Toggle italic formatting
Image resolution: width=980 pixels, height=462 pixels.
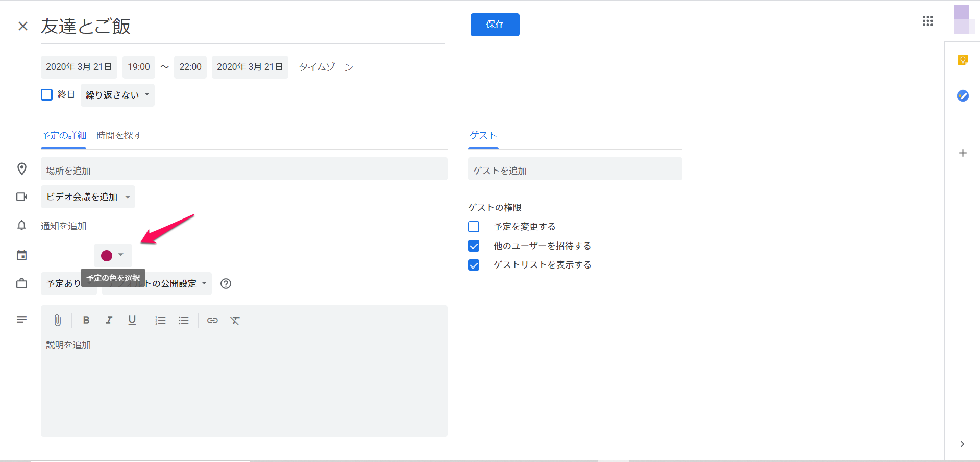[x=109, y=320]
